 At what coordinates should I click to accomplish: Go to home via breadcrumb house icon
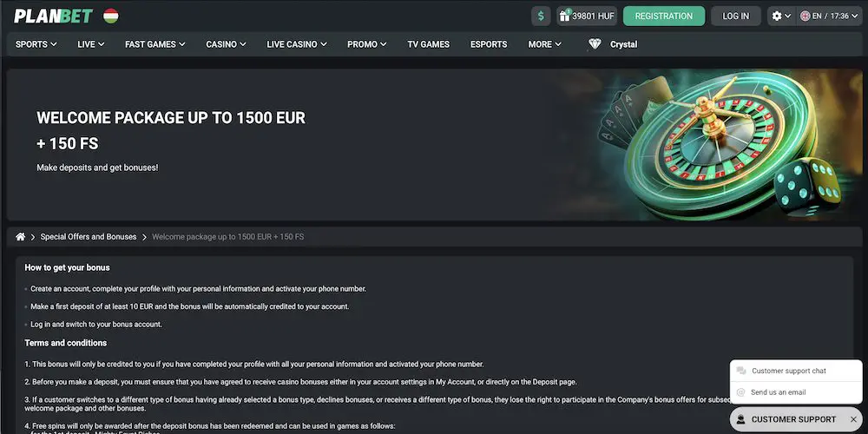click(21, 237)
